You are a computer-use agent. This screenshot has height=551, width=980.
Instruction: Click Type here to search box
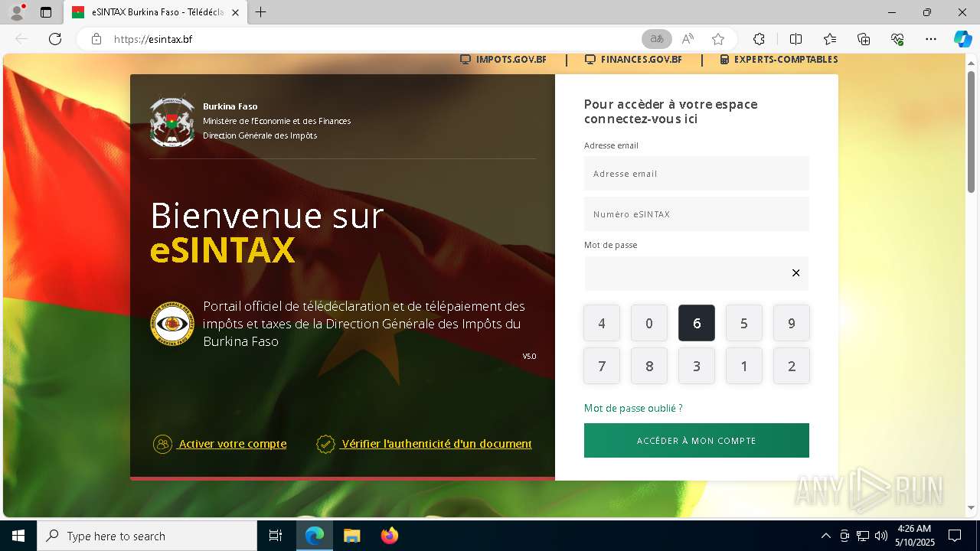tap(147, 536)
